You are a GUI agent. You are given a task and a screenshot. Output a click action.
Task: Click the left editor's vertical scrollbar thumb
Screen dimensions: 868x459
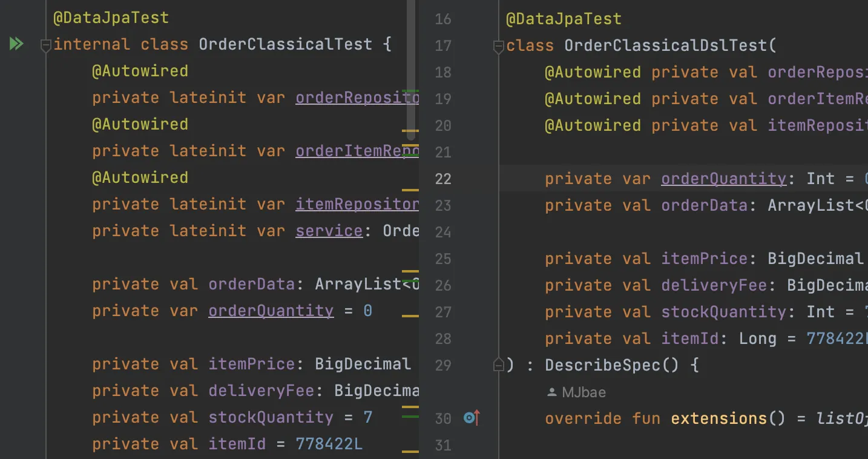pos(411,67)
